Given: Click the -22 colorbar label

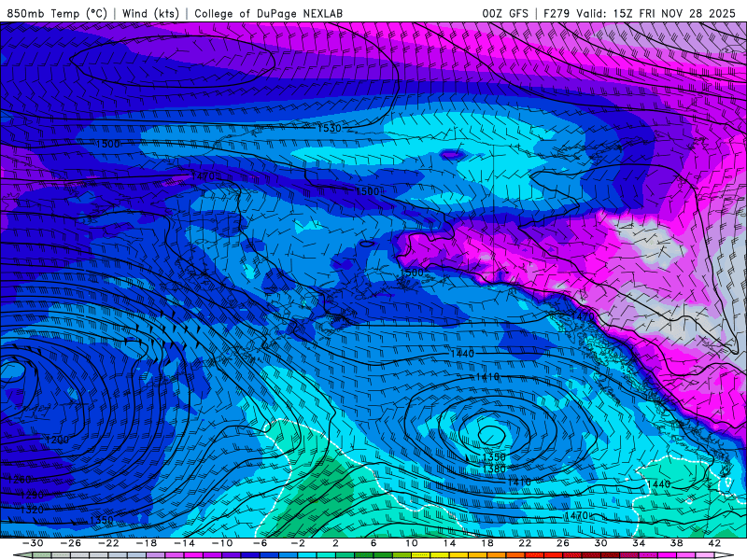Looking at the screenshot, I should click(108, 543).
